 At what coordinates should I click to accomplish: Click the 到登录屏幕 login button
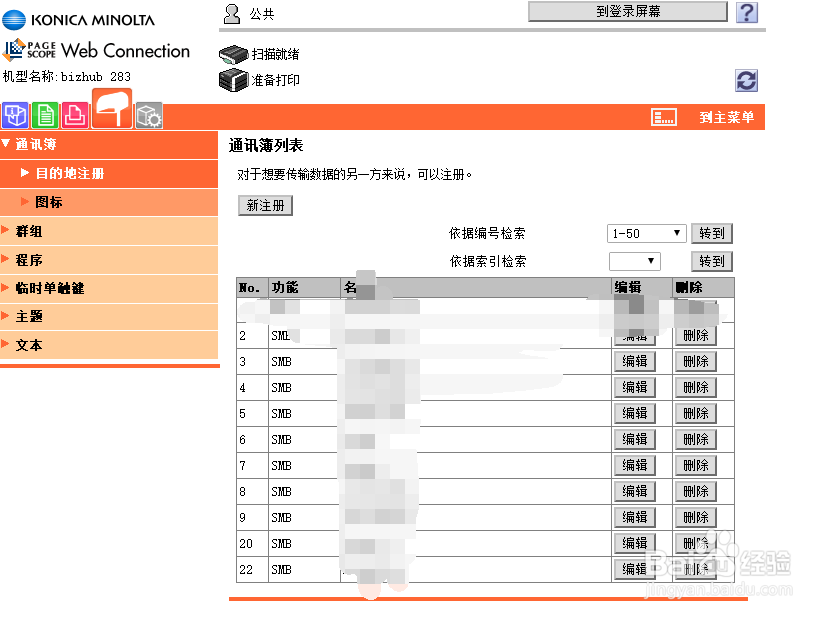[x=627, y=11]
